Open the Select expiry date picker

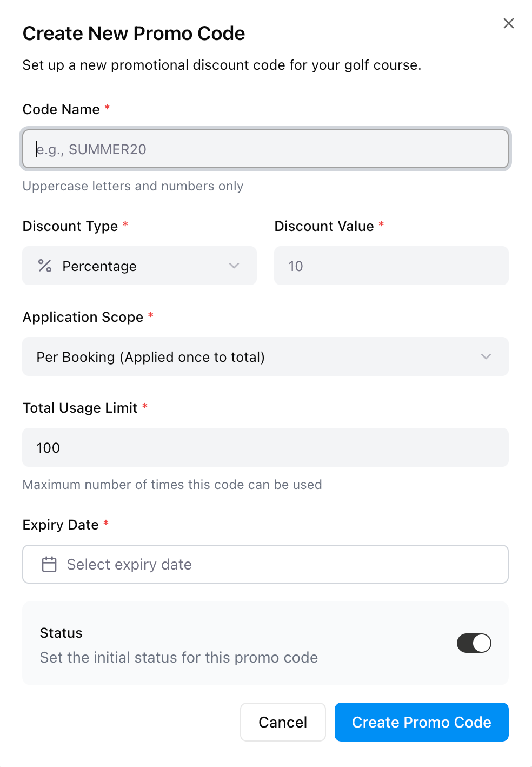(x=265, y=564)
